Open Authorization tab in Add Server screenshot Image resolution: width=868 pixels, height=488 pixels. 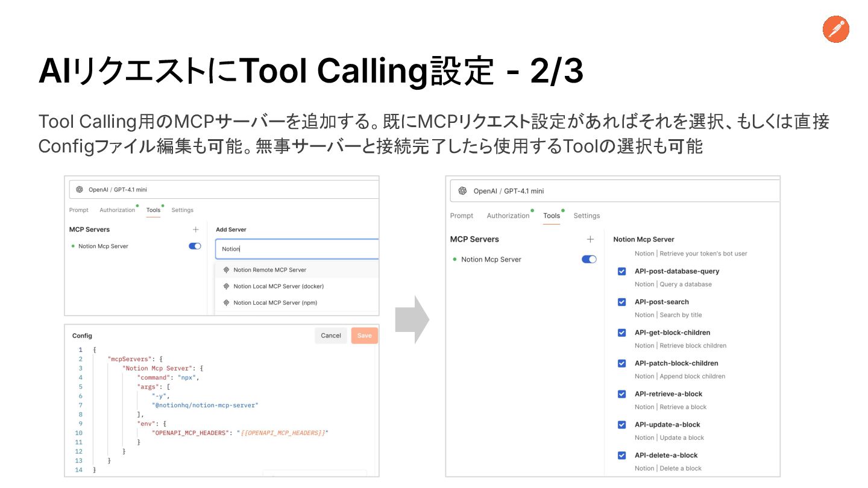coord(118,210)
